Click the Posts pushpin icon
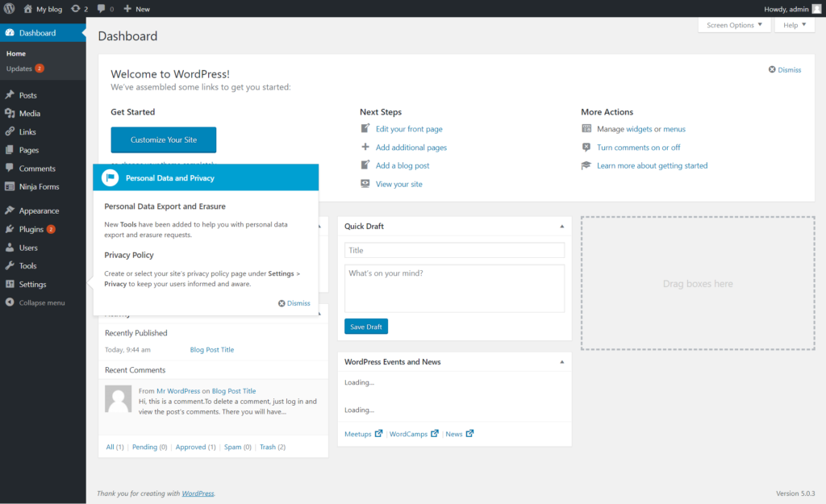This screenshot has height=504, width=826. 10,95
